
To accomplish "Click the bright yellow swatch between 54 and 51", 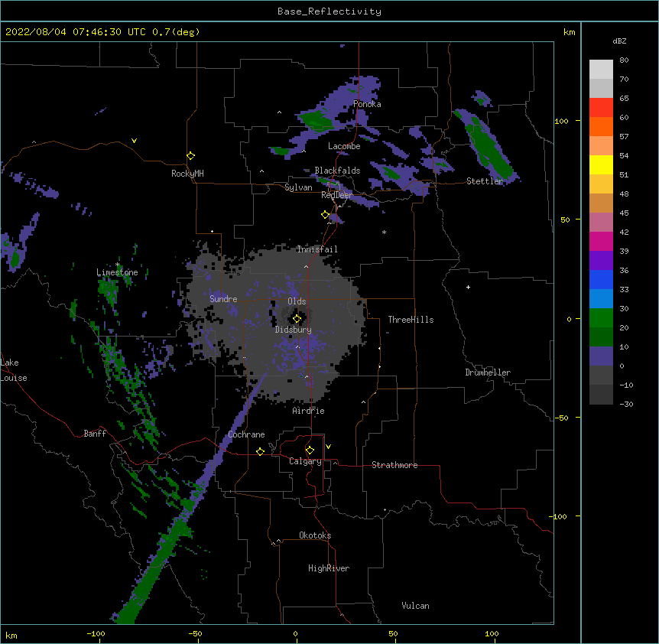I will 601,164.
